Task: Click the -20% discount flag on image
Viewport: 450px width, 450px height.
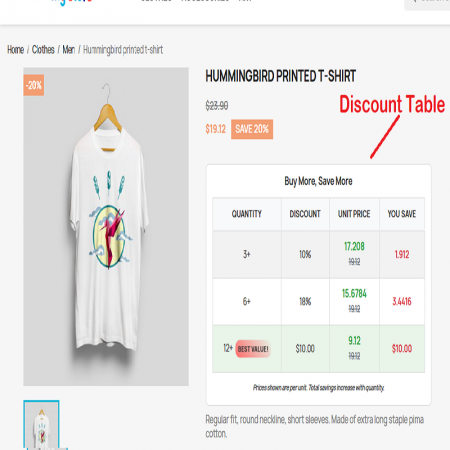Action: (34, 85)
